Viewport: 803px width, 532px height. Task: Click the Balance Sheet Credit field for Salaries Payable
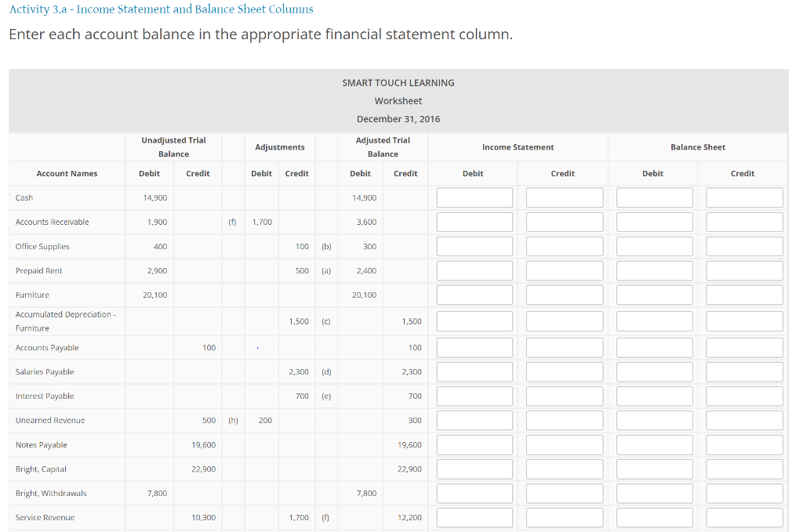click(x=743, y=371)
